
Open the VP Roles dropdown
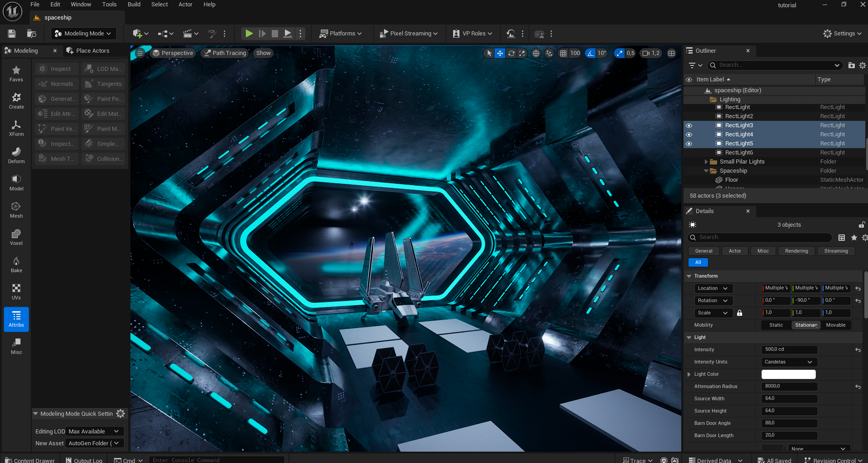(472, 34)
